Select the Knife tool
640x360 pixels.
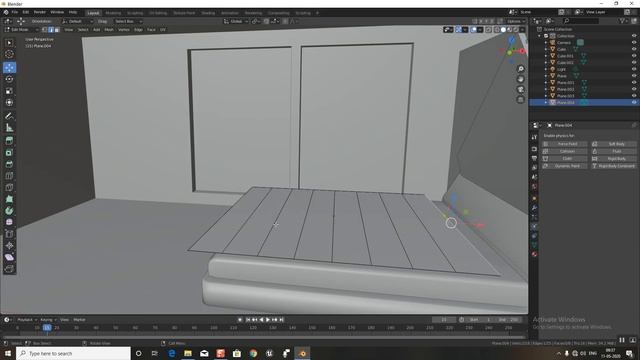[x=9, y=187]
